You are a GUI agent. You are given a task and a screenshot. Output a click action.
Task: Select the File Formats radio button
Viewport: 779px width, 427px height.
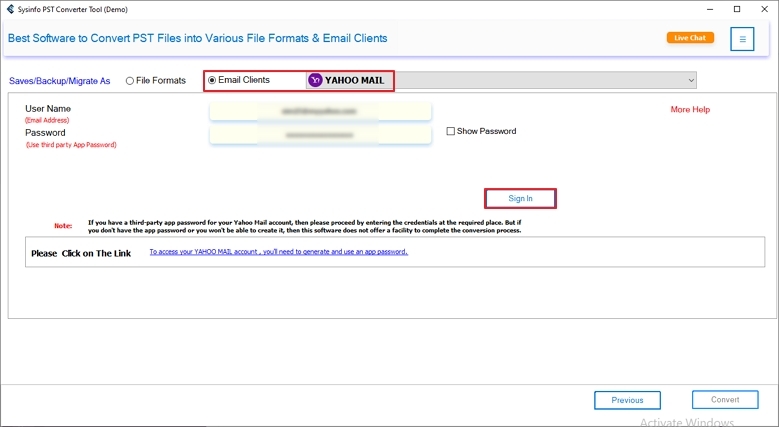click(x=130, y=81)
